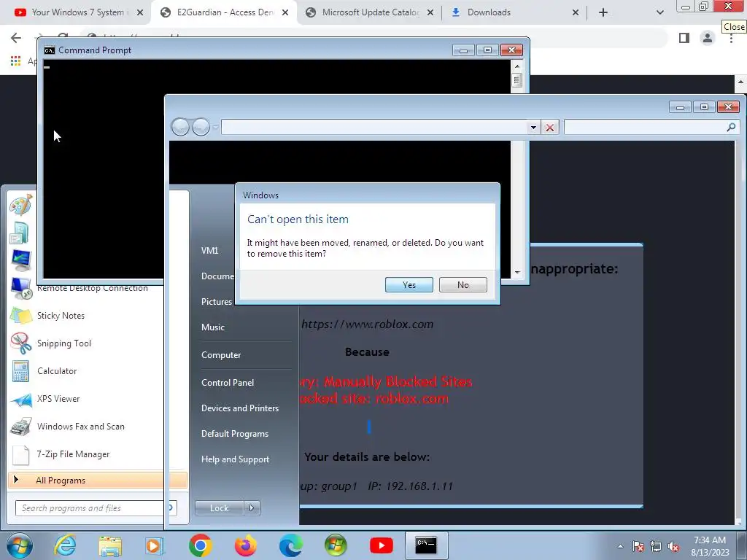Viewport: 747px width, 560px height.
Task: Click the red X stop button in Explorer
Action: (550, 127)
